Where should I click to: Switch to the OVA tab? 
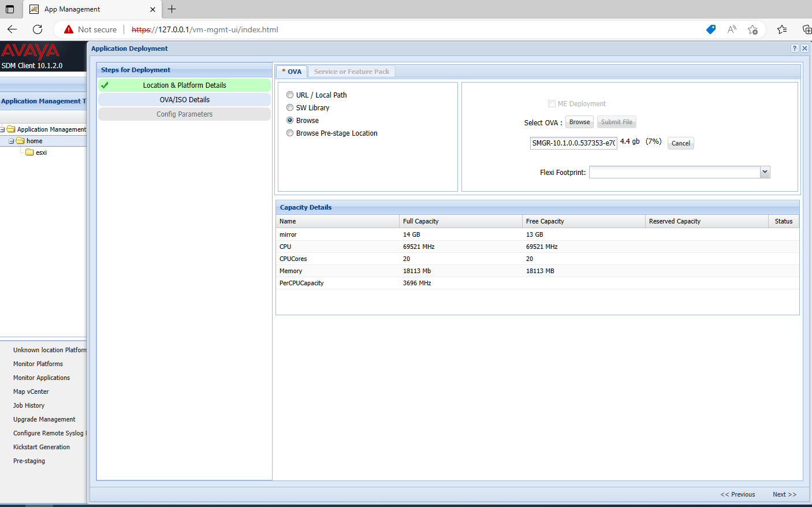292,72
